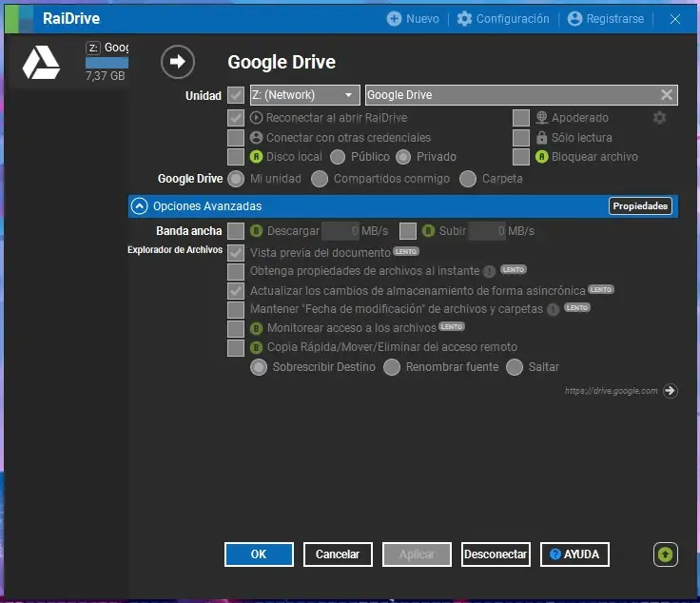Click Registrarse in the title bar

[606, 19]
